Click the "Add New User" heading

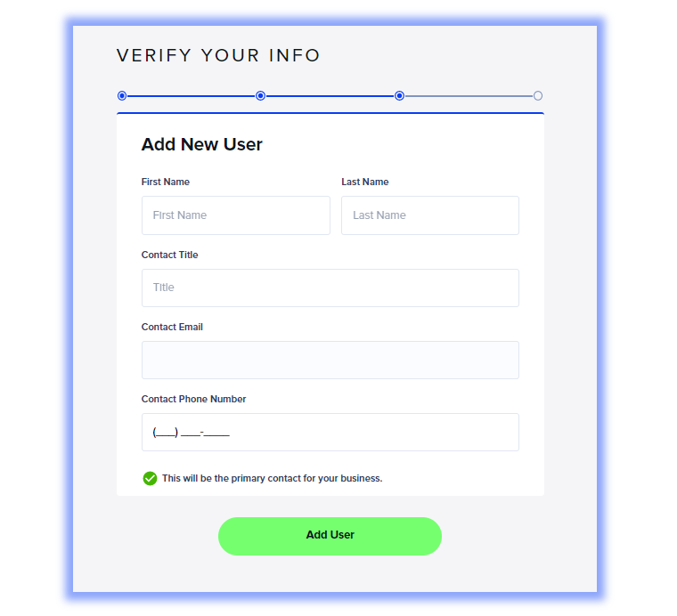pyautogui.click(x=202, y=144)
